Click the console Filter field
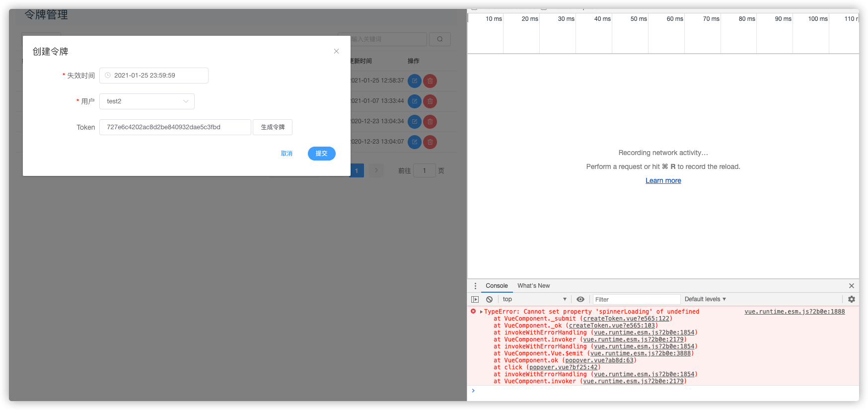 (x=637, y=299)
